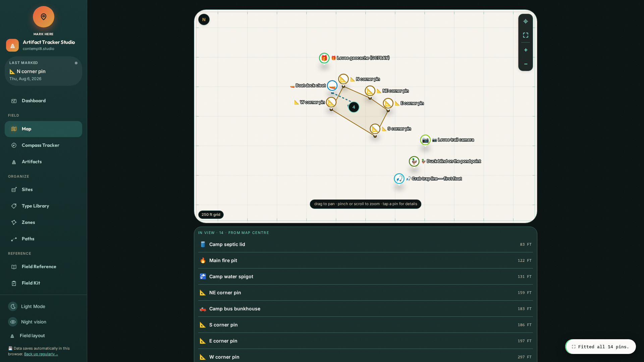Select the W corner pin marker

331,102
